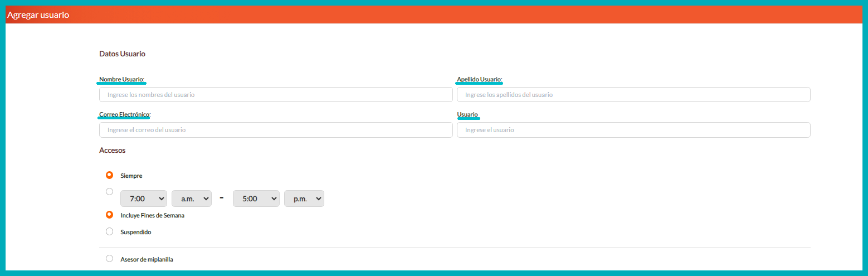Screen dimensions: 868x276
Task: Click the Correo Electrónico input field
Action: pyautogui.click(x=276, y=130)
